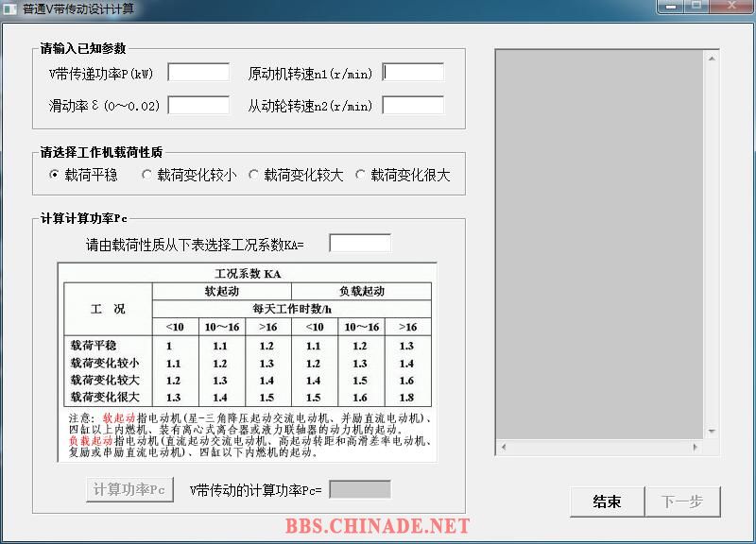Select the 载荷变化很大 load option

(x=361, y=175)
